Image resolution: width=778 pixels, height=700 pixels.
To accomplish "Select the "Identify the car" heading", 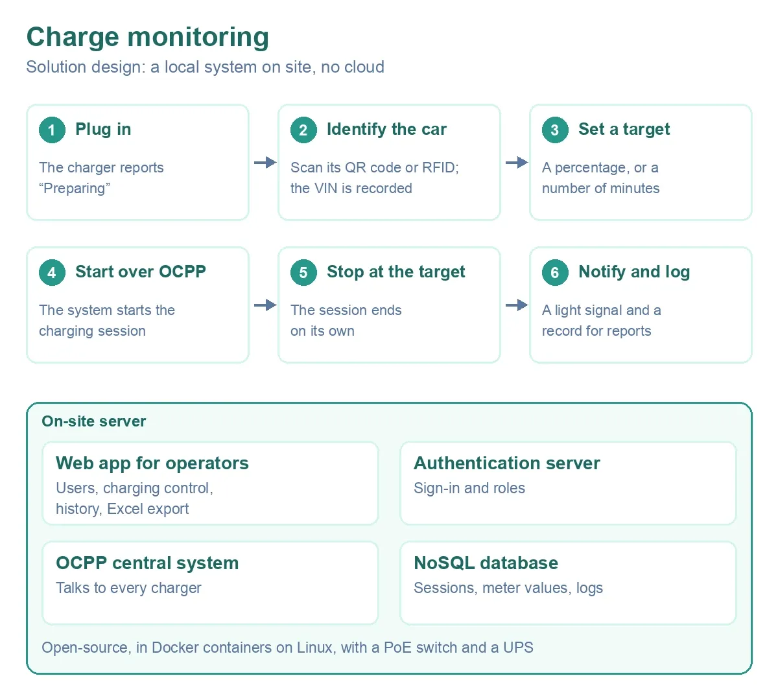I will point(386,129).
